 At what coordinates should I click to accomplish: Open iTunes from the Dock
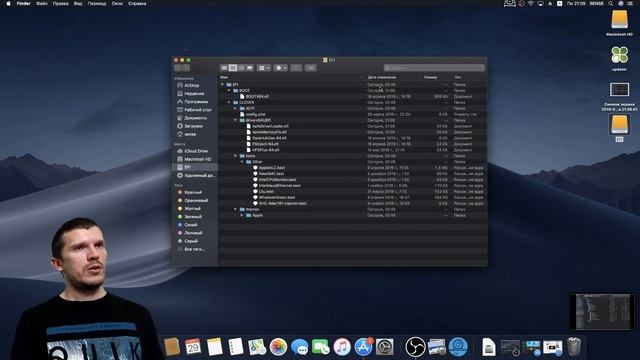coord(342,347)
